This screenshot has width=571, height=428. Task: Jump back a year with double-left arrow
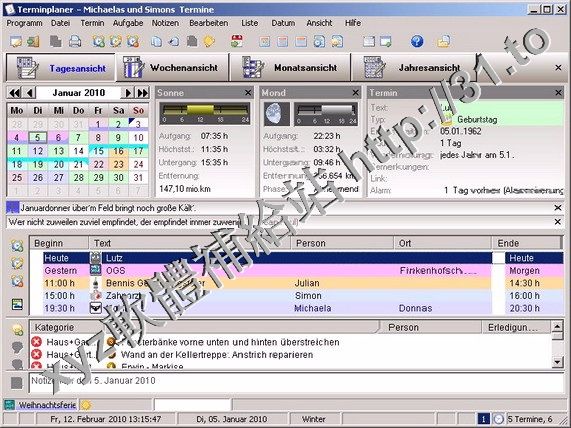click(x=14, y=93)
